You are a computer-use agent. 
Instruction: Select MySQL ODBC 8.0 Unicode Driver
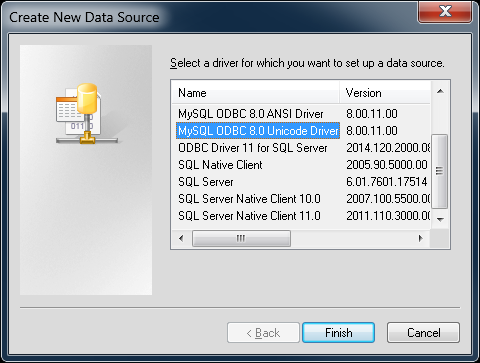pyautogui.click(x=258, y=131)
